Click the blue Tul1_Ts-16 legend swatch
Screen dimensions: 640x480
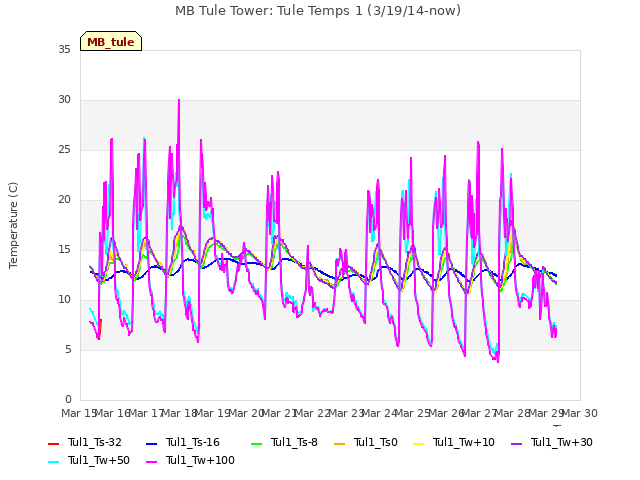pyautogui.click(x=151, y=443)
